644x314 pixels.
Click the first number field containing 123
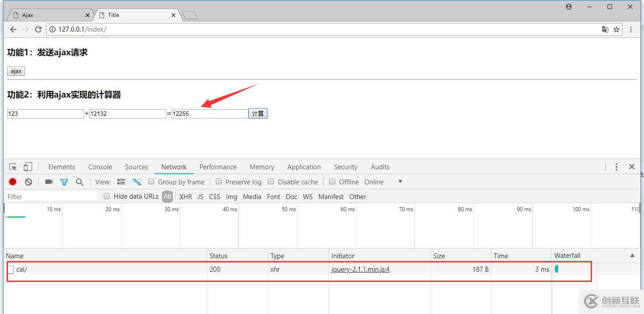pos(45,114)
